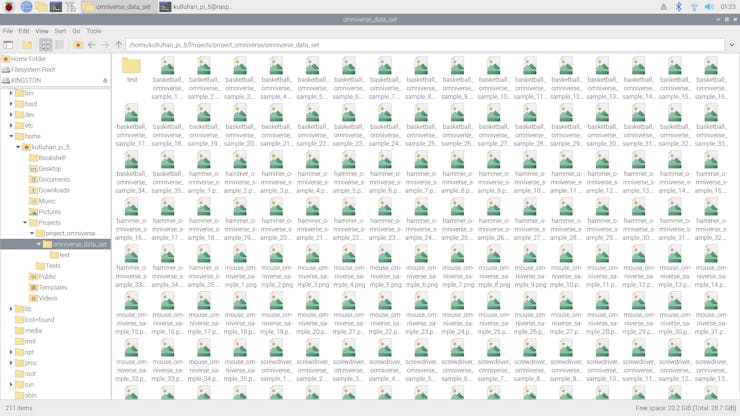The height and width of the screenshot is (416, 740).
Task: Select mouse_omniverse_sample_1.png file
Action: click(x=240, y=266)
